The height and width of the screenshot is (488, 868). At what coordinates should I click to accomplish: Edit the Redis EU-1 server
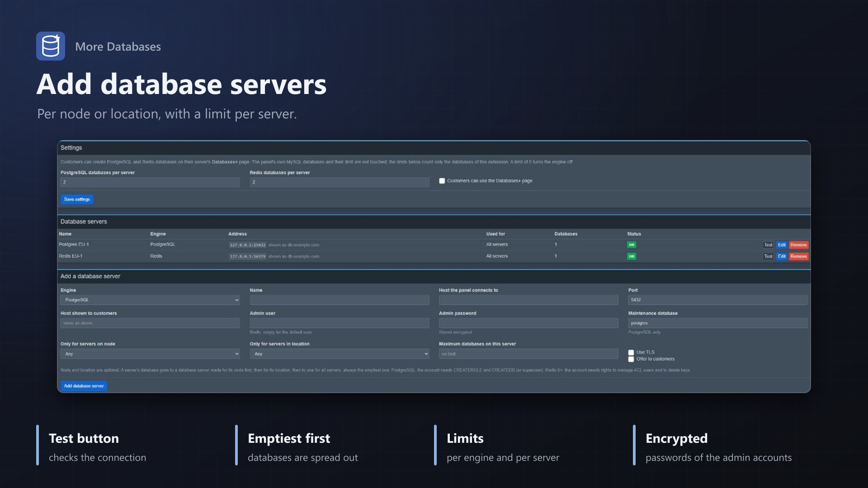coord(782,256)
